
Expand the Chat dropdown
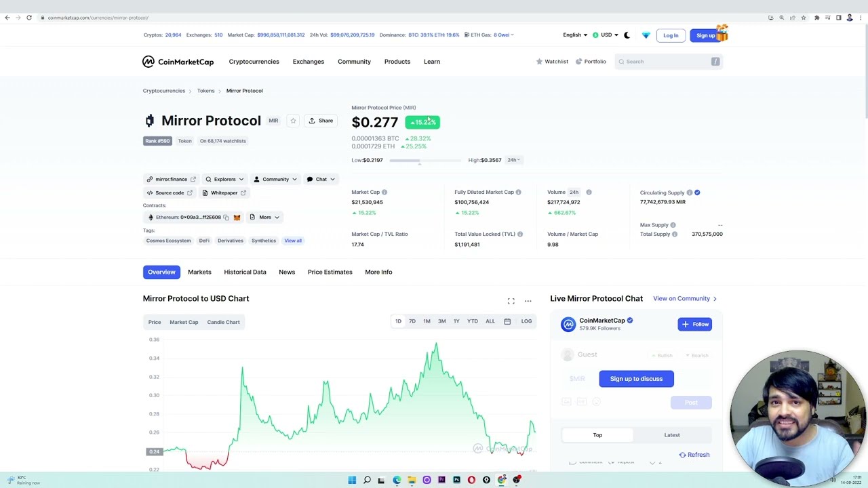click(321, 180)
